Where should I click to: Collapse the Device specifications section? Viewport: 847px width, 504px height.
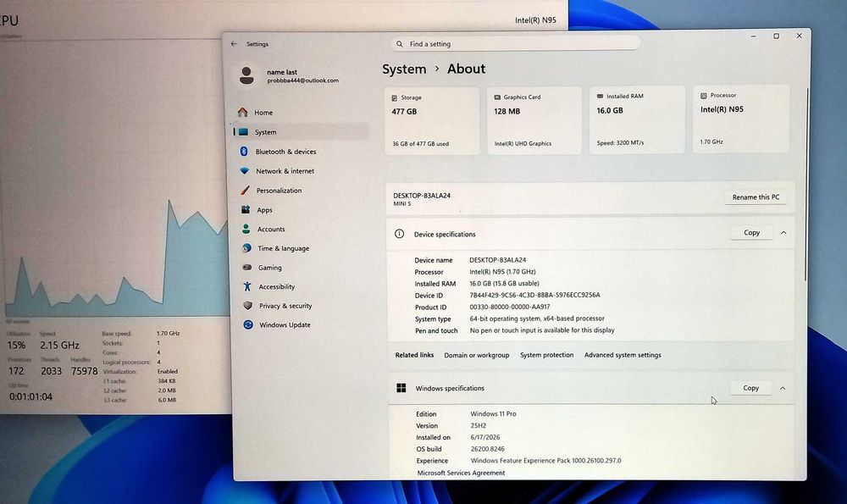click(783, 233)
